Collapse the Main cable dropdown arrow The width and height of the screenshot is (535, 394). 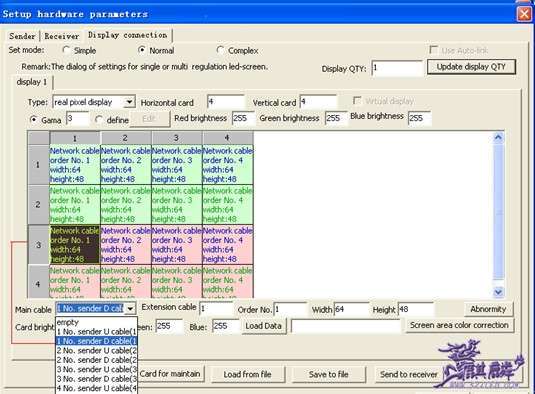(x=130, y=309)
